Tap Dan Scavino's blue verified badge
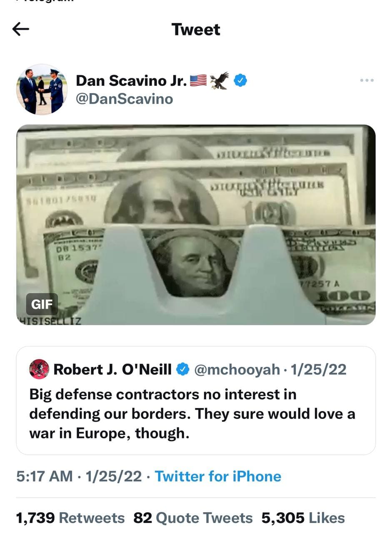392x533 pixels. (x=240, y=80)
